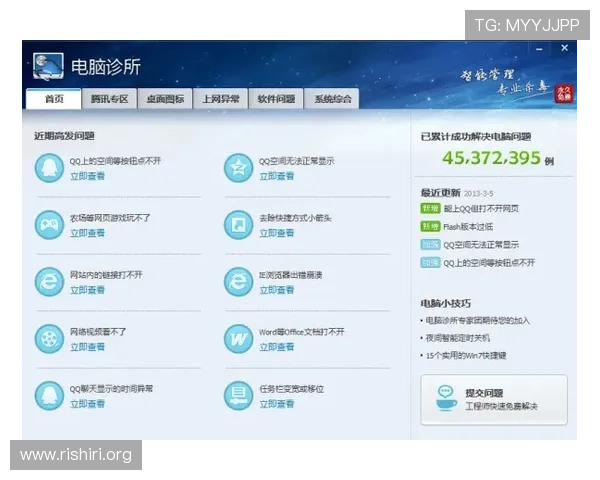Image resolution: width=600 pixels, height=480 pixels.
Task: Click 立即查看 under 任务栏变宽或移位
Action: (x=277, y=404)
